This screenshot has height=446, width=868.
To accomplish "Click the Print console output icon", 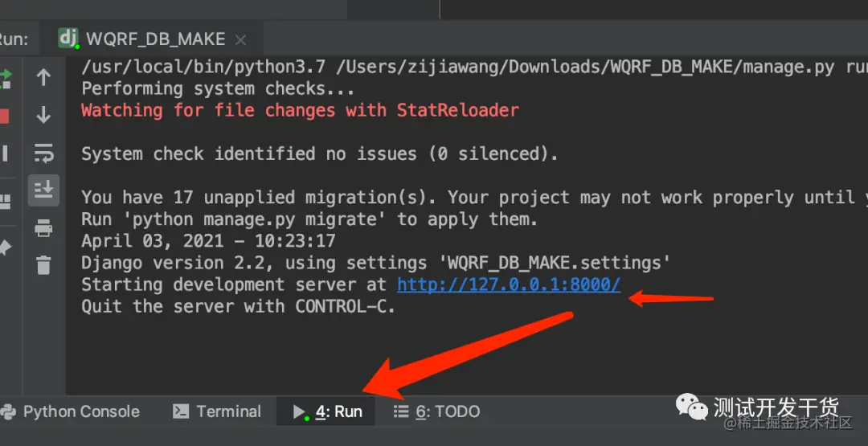I will click(x=43, y=227).
